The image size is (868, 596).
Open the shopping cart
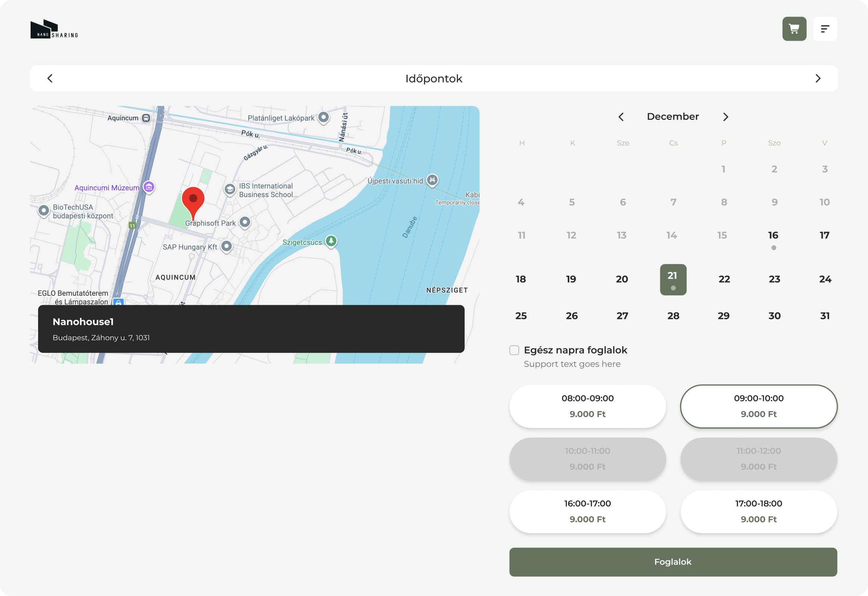pos(794,29)
